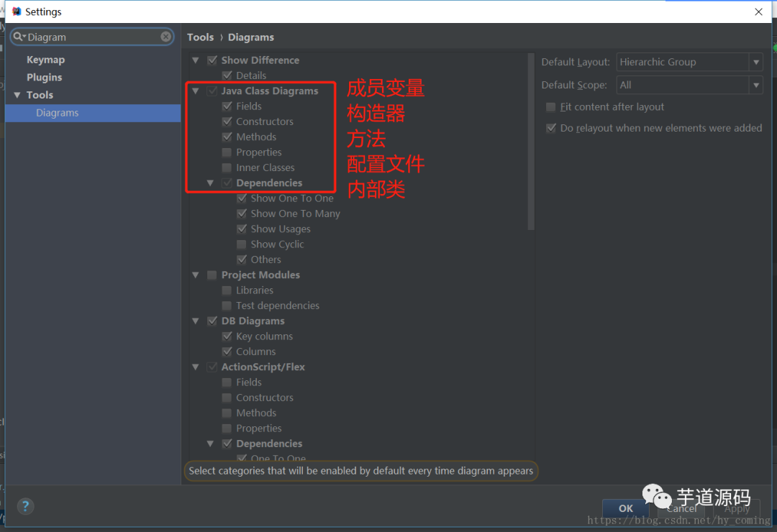Image resolution: width=777 pixels, height=532 pixels.
Task: Select the Java Class Diagrams label
Action: 270,91
